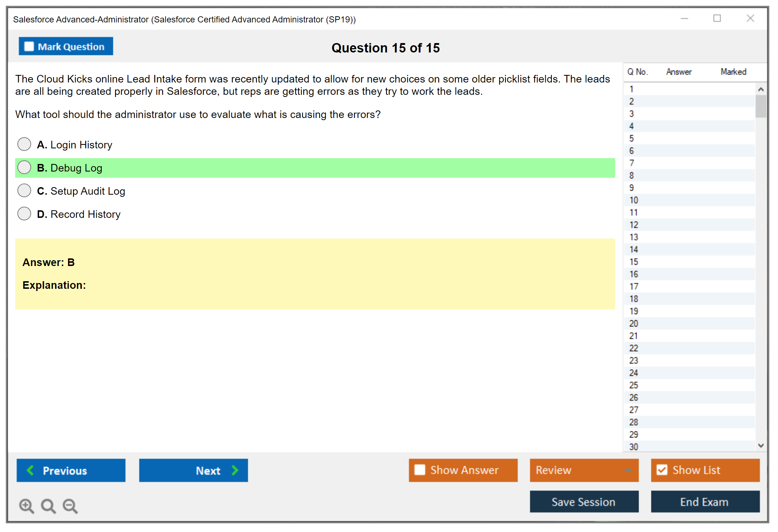Click the green right arrow on Next
The height and width of the screenshot is (532, 778).
(235, 470)
